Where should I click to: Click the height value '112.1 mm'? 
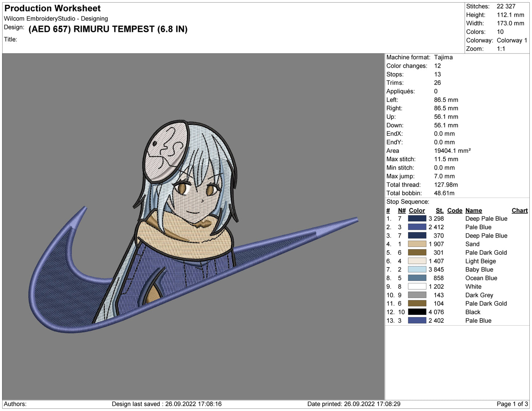[x=510, y=15]
